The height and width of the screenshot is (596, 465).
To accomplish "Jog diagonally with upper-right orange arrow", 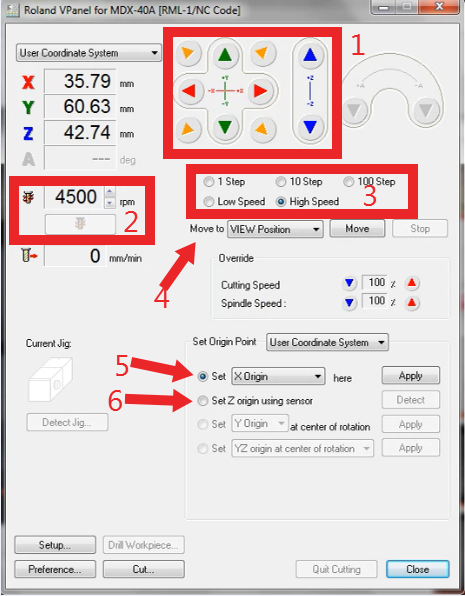I will pos(262,53).
